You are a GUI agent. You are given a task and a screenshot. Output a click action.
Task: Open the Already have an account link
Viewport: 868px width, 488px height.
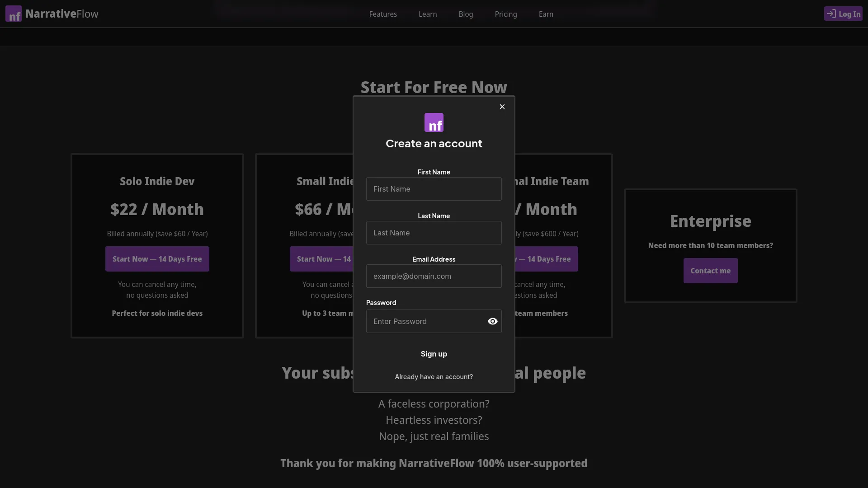point(434,377)
